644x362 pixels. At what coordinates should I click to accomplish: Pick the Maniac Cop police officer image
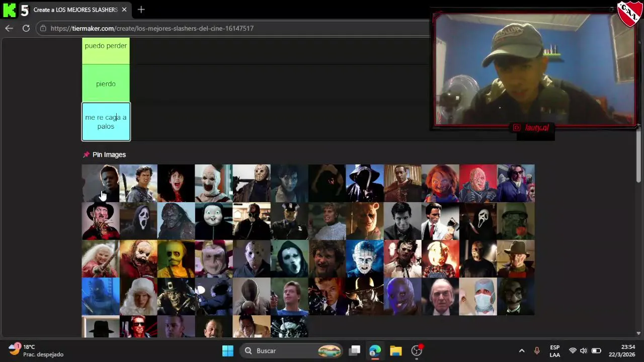pyautogui.click(x=289, y=221)
